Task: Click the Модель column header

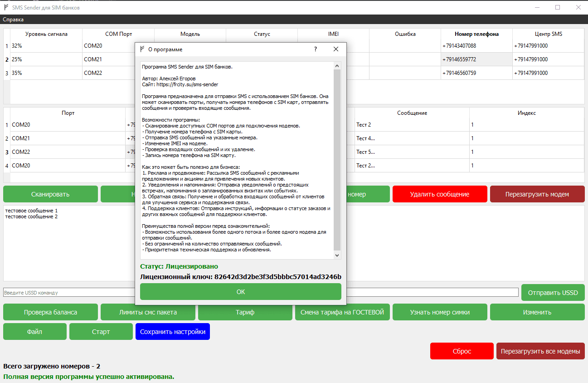Action: (190, 34)
